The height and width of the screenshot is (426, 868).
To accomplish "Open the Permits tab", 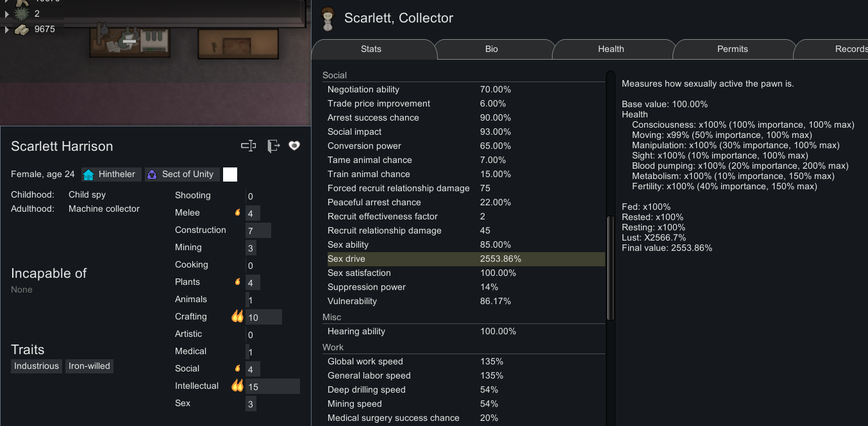I will (x=733, y=49).
